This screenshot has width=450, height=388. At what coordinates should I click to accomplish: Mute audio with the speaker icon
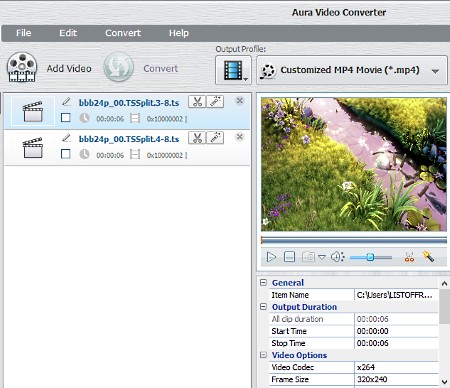[x=337, y=257]
